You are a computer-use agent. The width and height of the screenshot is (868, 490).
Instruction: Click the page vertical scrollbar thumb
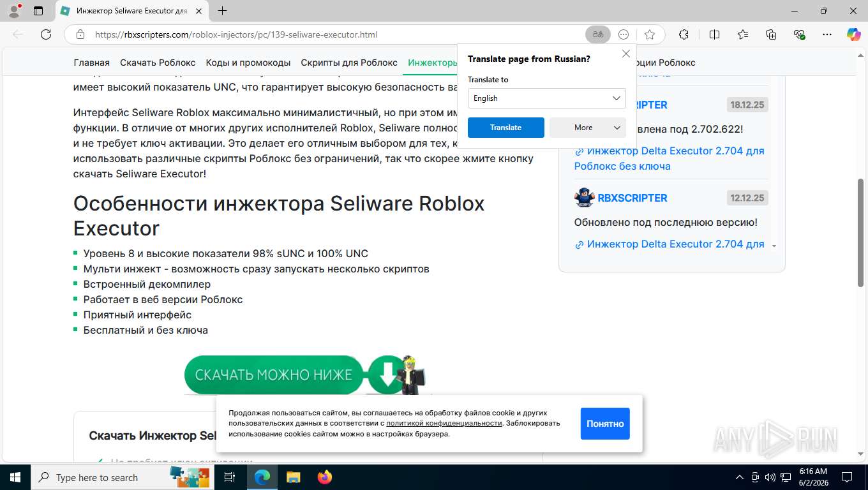click(861, 233)
